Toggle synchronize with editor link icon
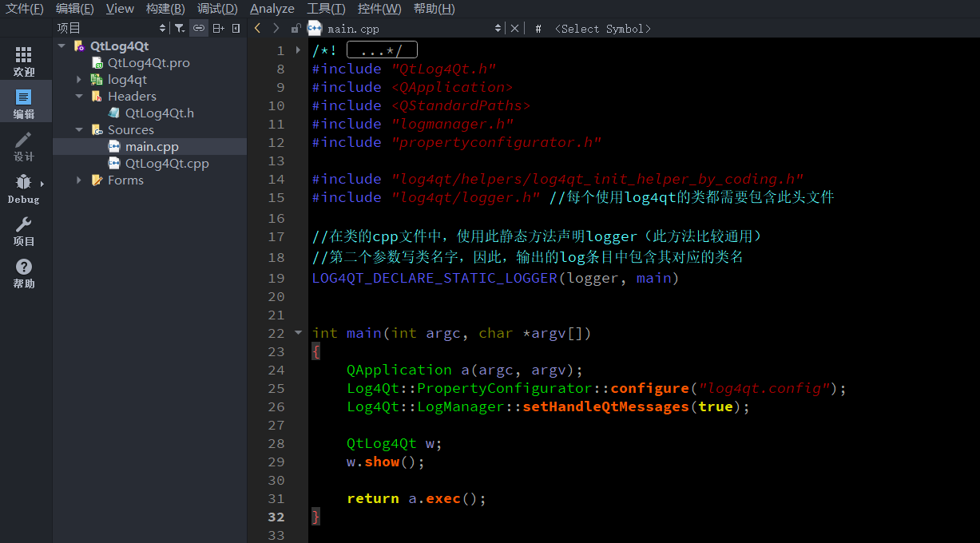980x543 pixels. tap(199, 28)
